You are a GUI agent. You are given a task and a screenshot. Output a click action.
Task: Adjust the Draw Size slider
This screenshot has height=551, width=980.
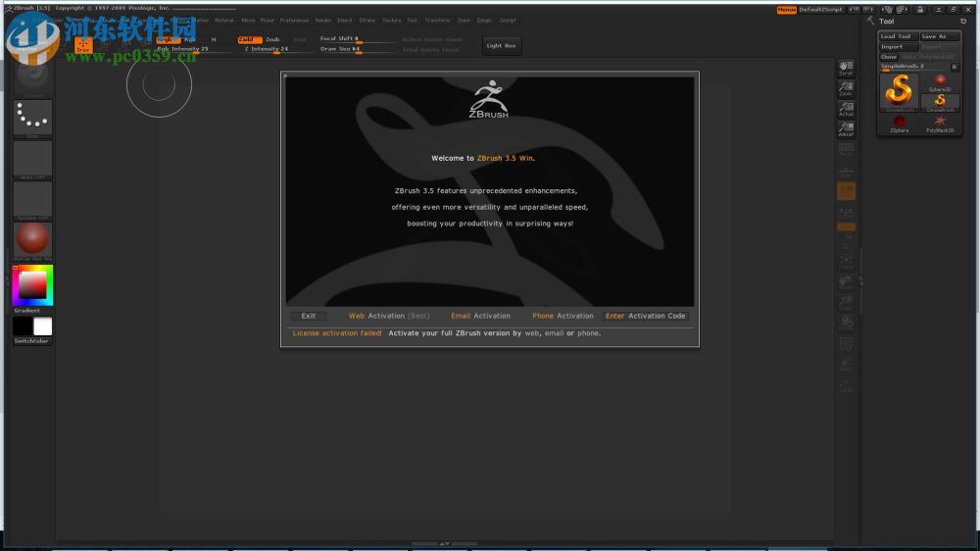[357, 49]
